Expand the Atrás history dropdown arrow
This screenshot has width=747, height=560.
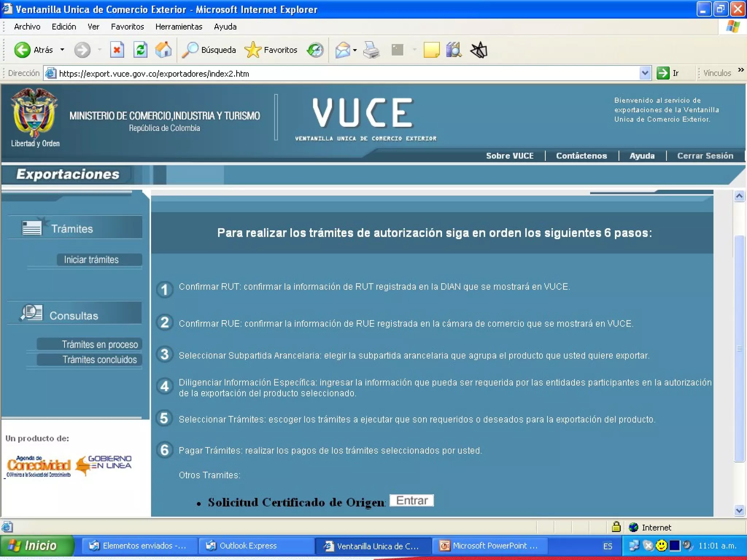tap(62, 50)
